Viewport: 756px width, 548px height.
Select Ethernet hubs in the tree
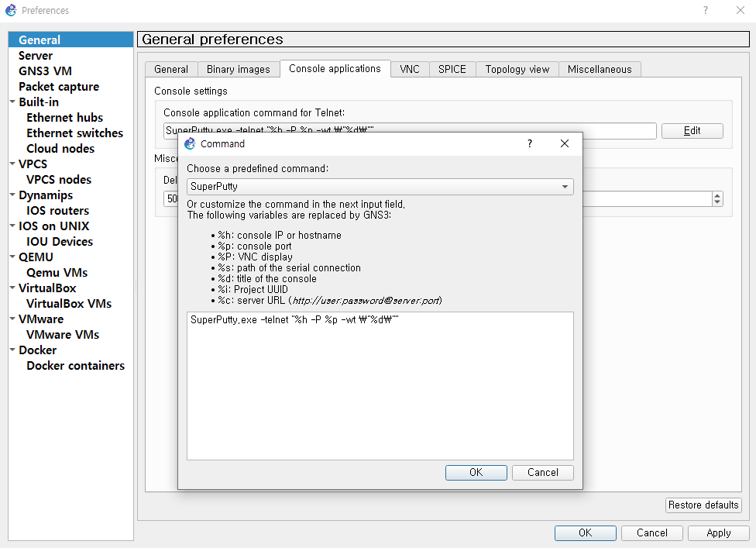click(64, 117)
